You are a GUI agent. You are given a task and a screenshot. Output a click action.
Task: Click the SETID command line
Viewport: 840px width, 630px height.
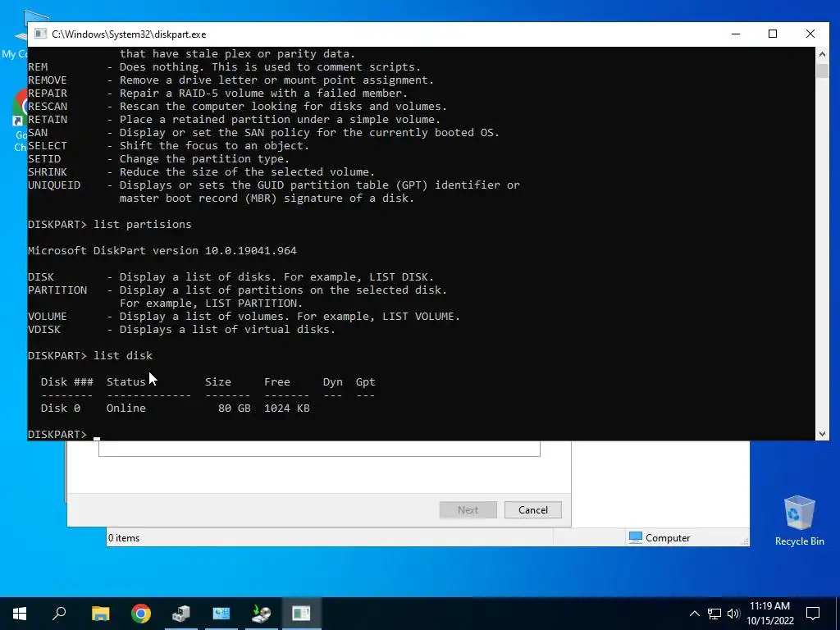pos(158,158)
